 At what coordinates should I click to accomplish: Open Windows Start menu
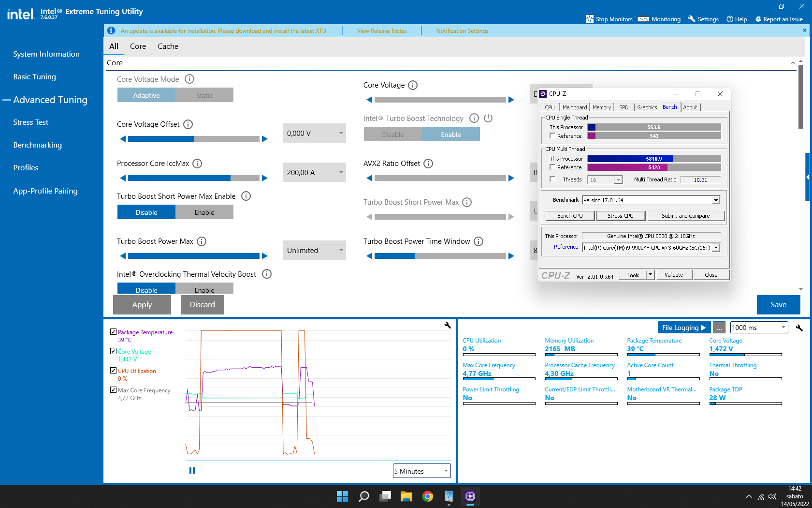click(342, 496)
